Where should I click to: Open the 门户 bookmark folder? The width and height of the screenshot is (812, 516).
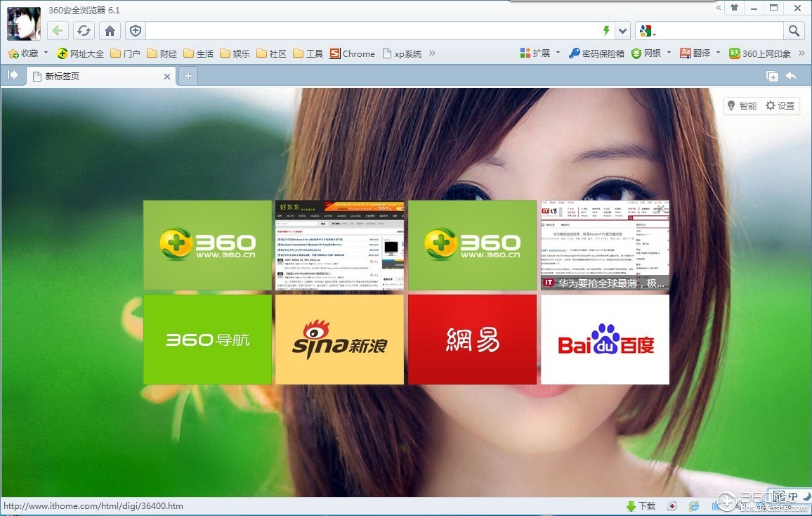pyautogui.click(x=125, y=53)
